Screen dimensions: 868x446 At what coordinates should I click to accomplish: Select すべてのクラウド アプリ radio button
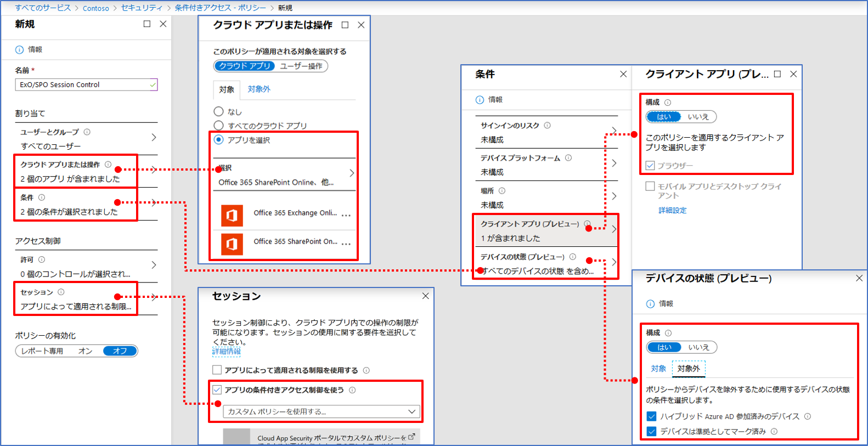pyautogui.click(x=218, y=125)
